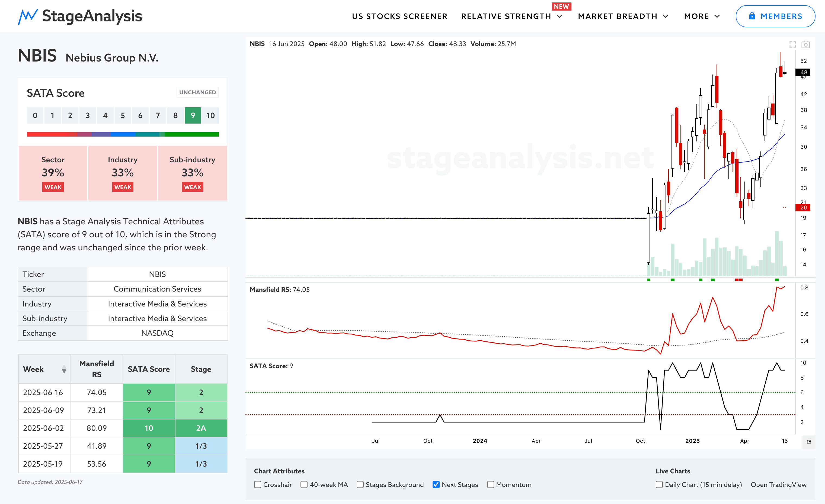Click the StageAnalysis logo icon
825x504 pixels.
tap(27, 16)
